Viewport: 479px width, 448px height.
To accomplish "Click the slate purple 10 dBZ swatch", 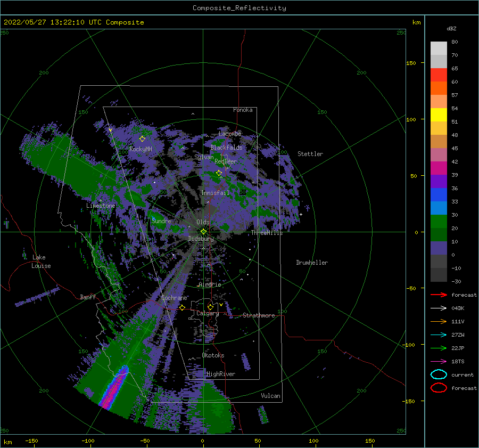I will click(x=439, y=248).
